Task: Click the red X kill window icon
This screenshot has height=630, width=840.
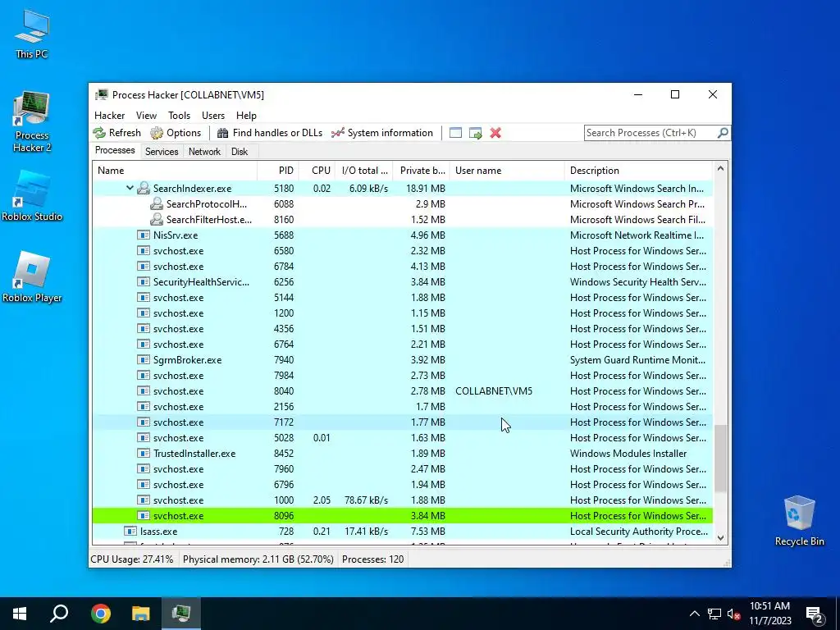Action: click(x=495, y=133)
